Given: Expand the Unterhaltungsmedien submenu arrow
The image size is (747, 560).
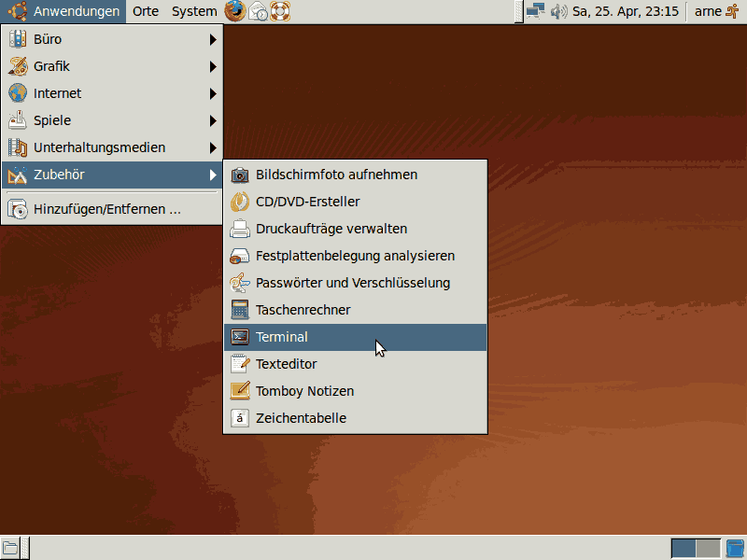Looking at the screenshot, I should 213,148.
